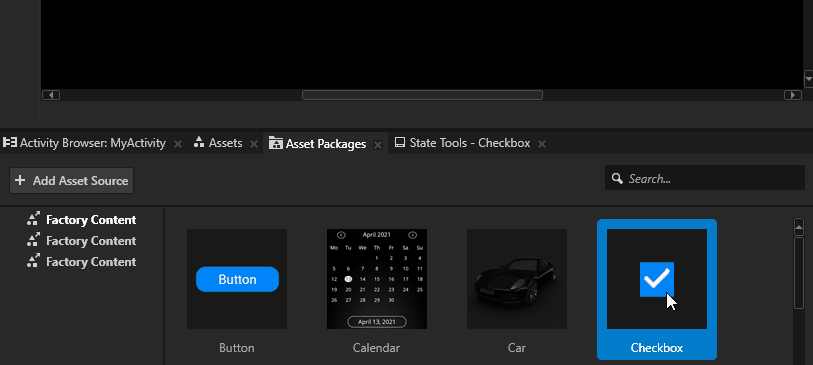813x365 pixels.
Task: Click the Add Asset Source button
Action: (72, 180)
